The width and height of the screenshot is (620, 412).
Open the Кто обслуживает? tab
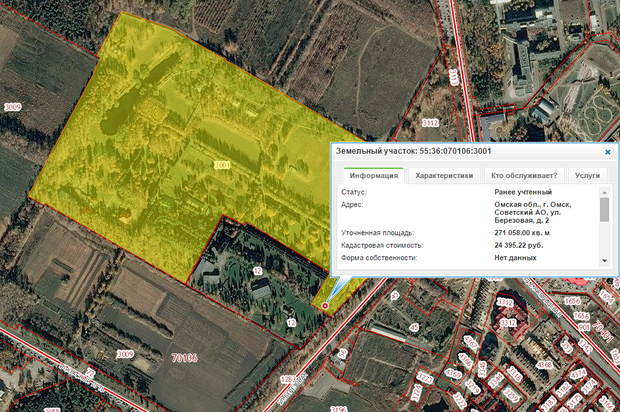coord(524,175)
